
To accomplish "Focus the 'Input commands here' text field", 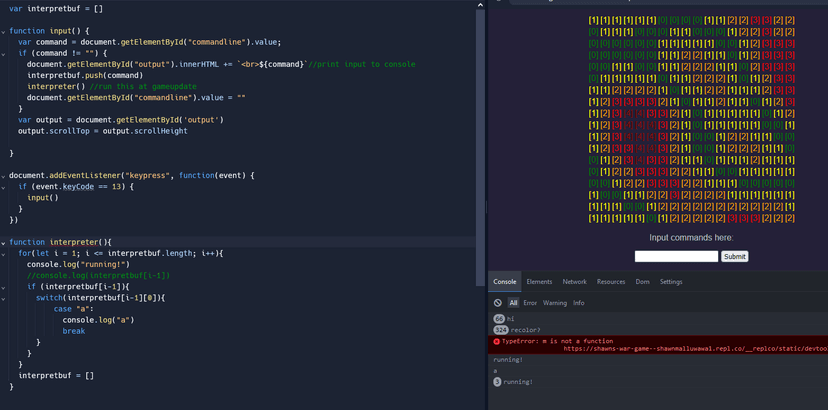I will [x=676, y=256].
